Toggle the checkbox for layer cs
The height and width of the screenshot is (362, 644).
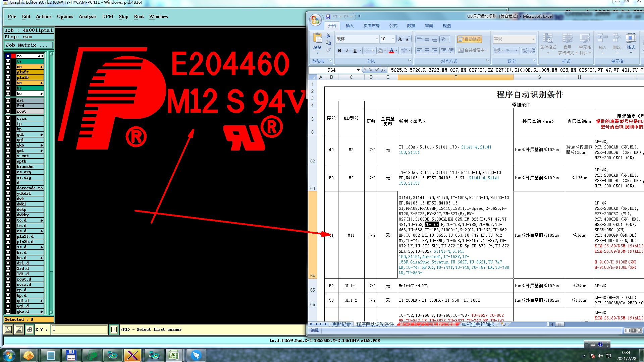point(8,67)
